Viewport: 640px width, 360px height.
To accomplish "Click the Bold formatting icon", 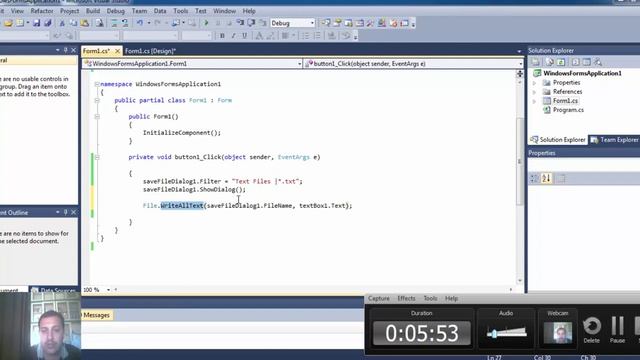I will tap(222, 36).
